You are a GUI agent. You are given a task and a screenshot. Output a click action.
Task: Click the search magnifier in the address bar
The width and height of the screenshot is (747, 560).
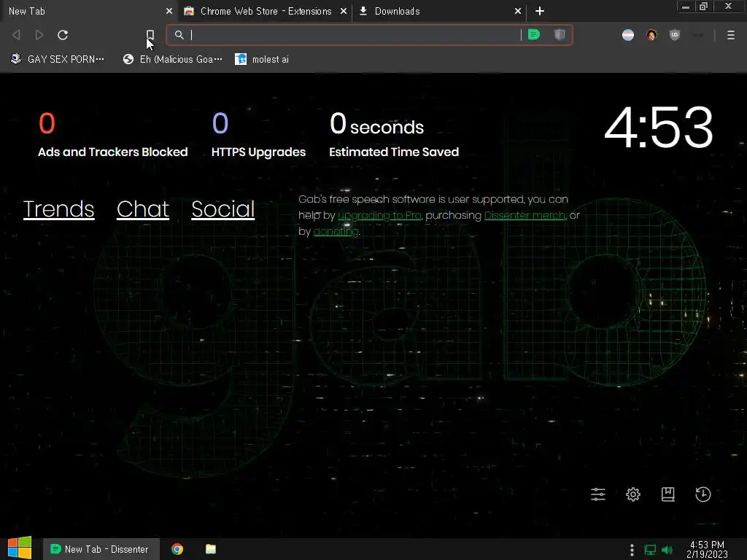click(179, 35)
